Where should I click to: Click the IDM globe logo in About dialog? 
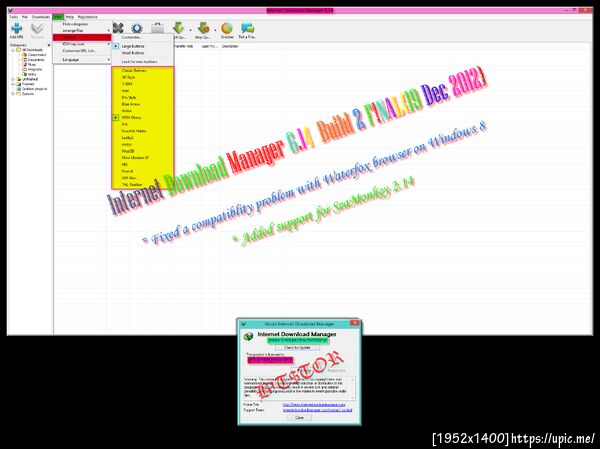point(248,336)
